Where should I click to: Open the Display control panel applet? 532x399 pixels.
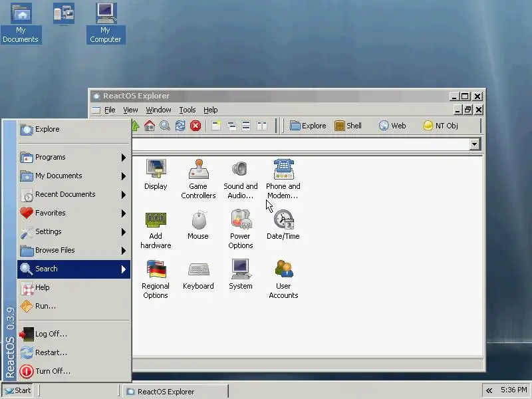tap(156, 175)
